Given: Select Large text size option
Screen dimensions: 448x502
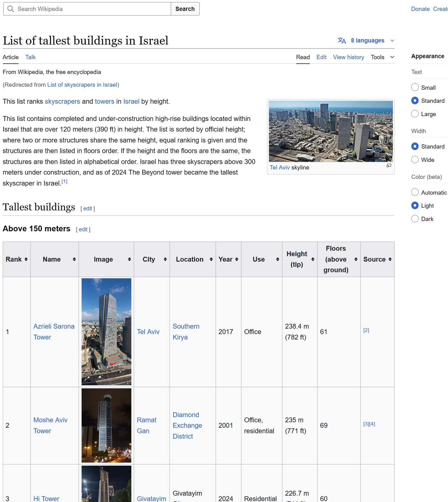Looking at the screenshot, I should [415, 114].
